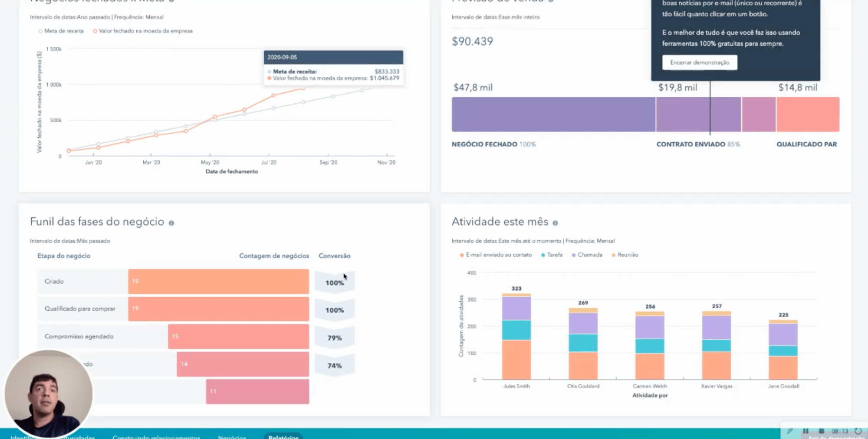This screenshot has height=439, width=868.
Task: Toggle Valor fechado na moeda da empresa legend
Action: pyautogui.click(x=143, y=31)
